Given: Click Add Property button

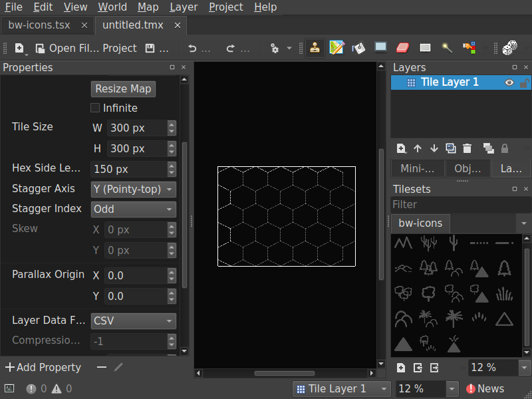Looking at the screenshot, I should click(x=43, y=368).
